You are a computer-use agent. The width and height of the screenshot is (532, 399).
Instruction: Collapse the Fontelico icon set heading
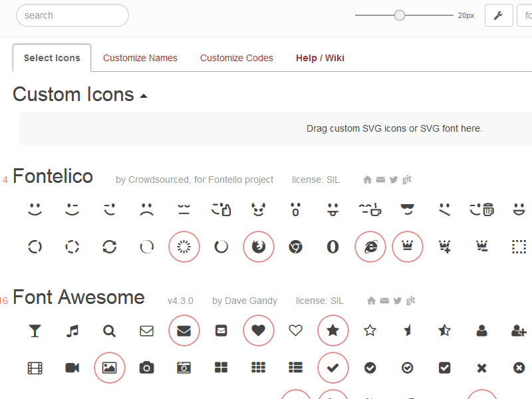(53, 176)
